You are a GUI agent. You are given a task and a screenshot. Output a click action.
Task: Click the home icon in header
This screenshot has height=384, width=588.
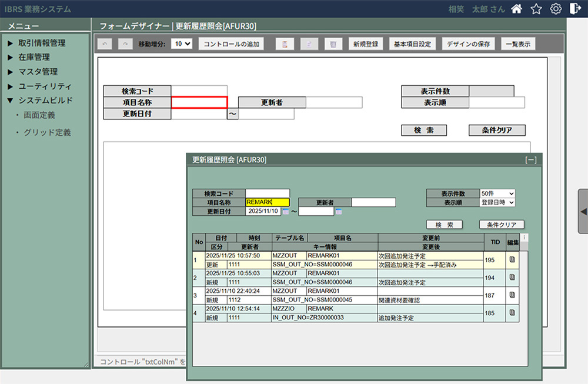coord(516,9)
